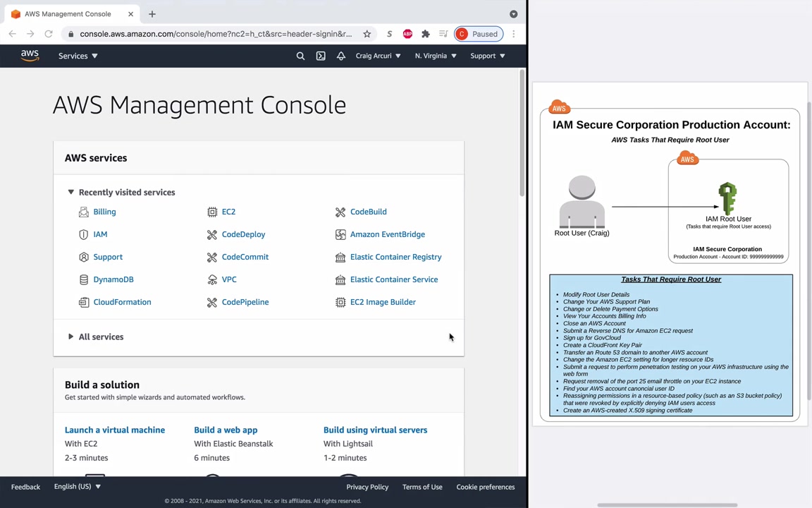Click the CodePipeline tools icon
Image resolution: width=812 pixels, height=508 pixels.
(211, 302)
